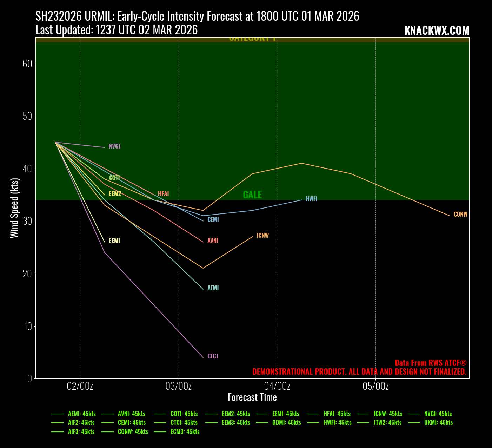Select the CTCI label near chart bottom

[213, 356]
